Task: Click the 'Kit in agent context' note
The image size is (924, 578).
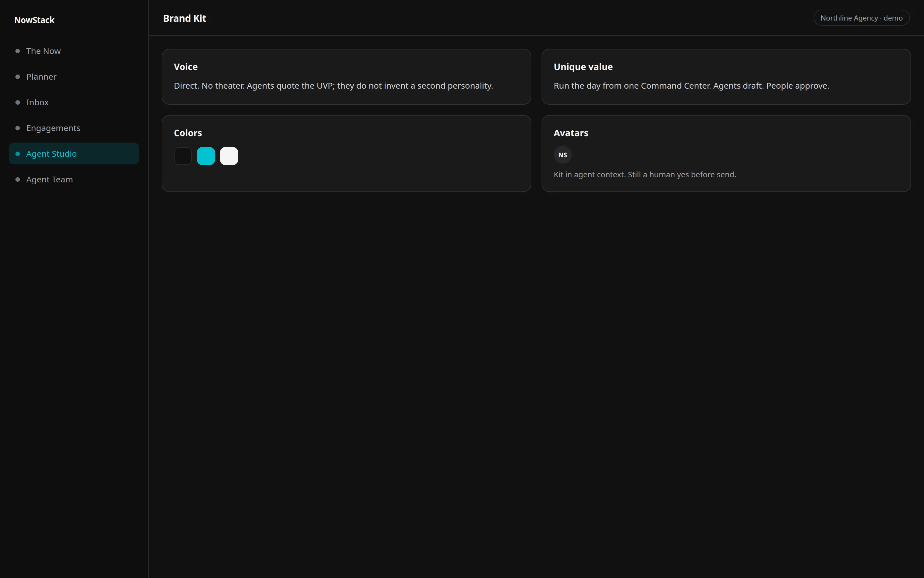Action: [645, 174]
